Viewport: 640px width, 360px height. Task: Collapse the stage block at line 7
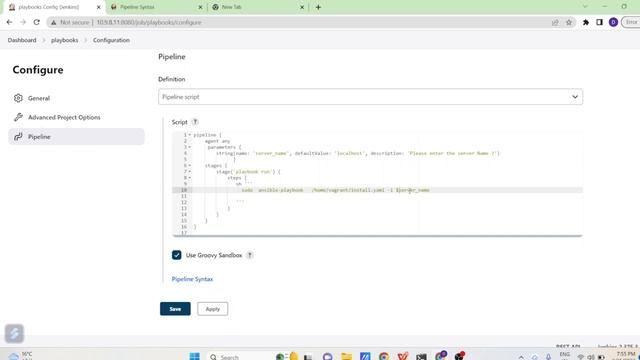(190, 172)
